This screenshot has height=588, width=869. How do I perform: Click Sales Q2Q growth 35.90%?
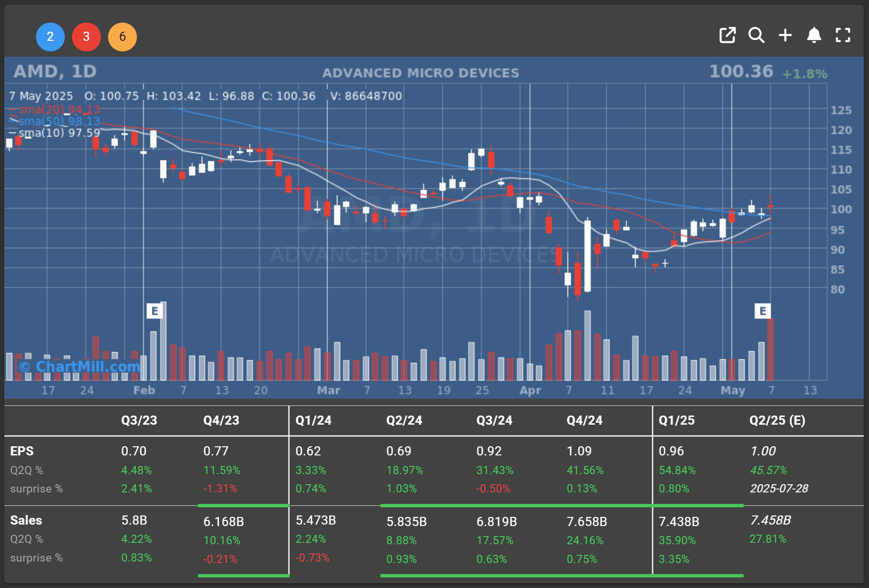coord(677,540)
